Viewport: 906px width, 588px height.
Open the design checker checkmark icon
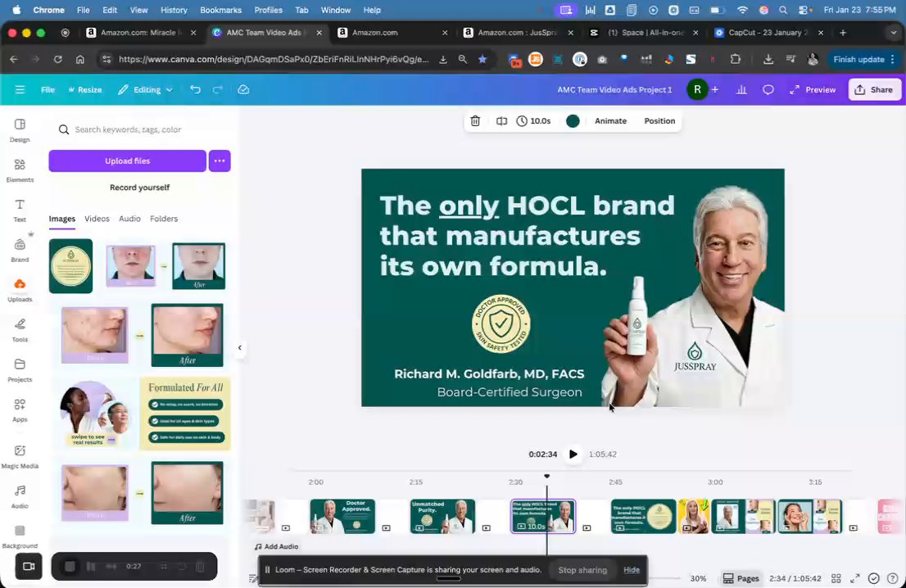(x=873, y=578)
